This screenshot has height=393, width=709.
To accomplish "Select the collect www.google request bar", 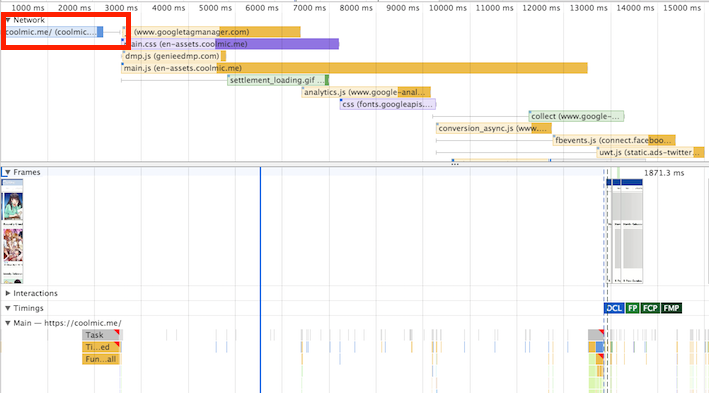I will [x=577, y=116].
